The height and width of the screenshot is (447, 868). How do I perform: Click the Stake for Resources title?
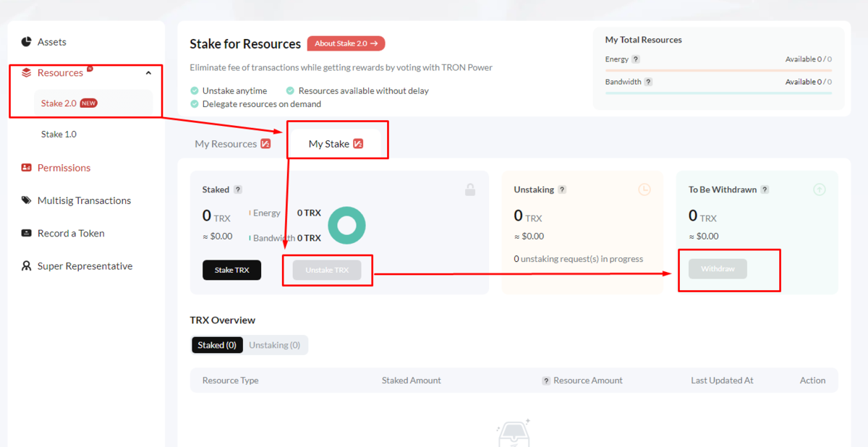245,44
